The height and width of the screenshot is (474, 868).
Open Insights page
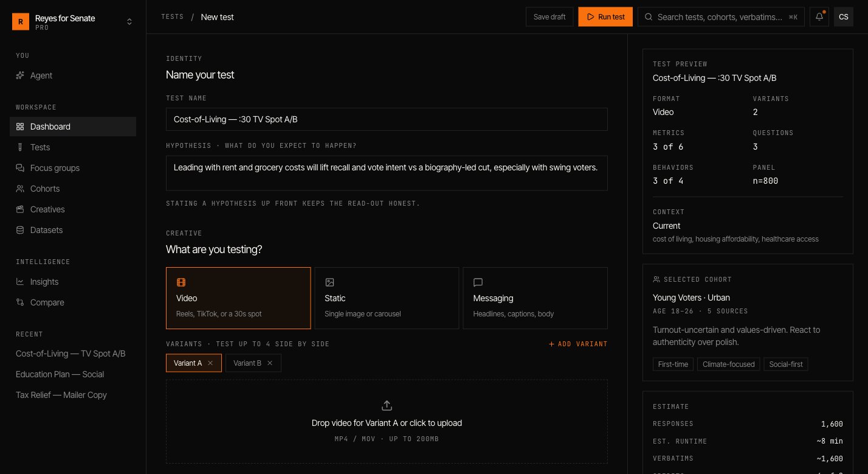click(x=73, y=282)
